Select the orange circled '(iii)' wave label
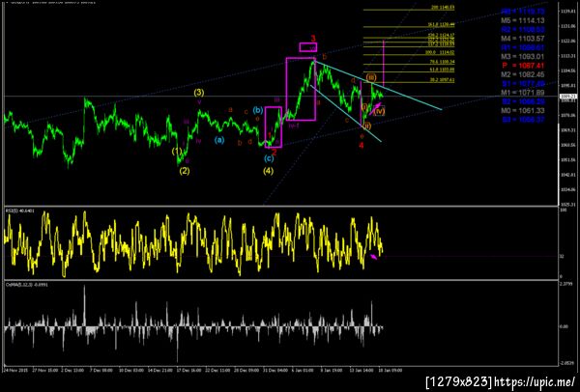 pyautogui.click(x=372, y=78)
